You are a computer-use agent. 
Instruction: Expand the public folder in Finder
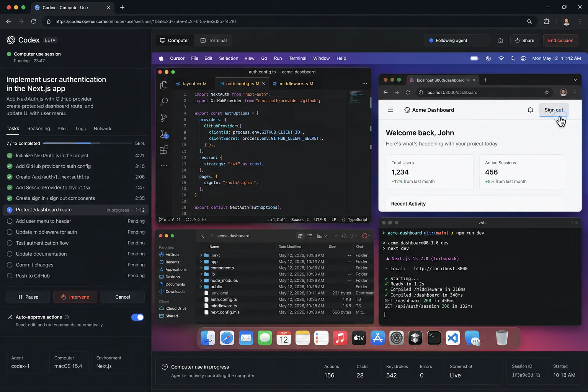201,287
